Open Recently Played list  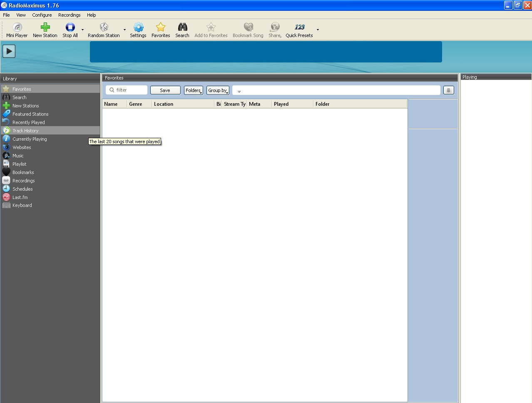pyautogui.click(x=50, y=122)
